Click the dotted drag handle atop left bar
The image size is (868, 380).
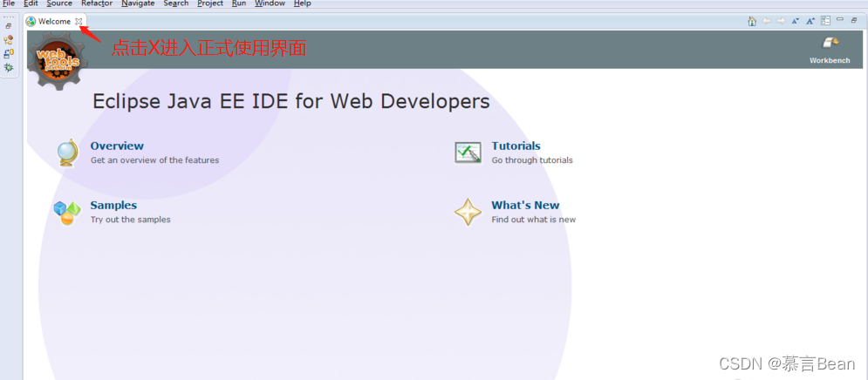click(x=9, y=17)
